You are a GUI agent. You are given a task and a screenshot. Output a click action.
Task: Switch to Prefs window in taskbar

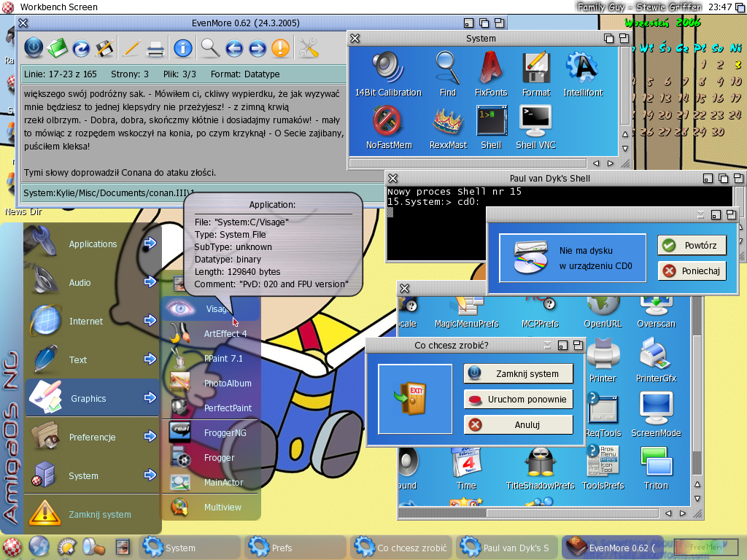tap(295, 548)
